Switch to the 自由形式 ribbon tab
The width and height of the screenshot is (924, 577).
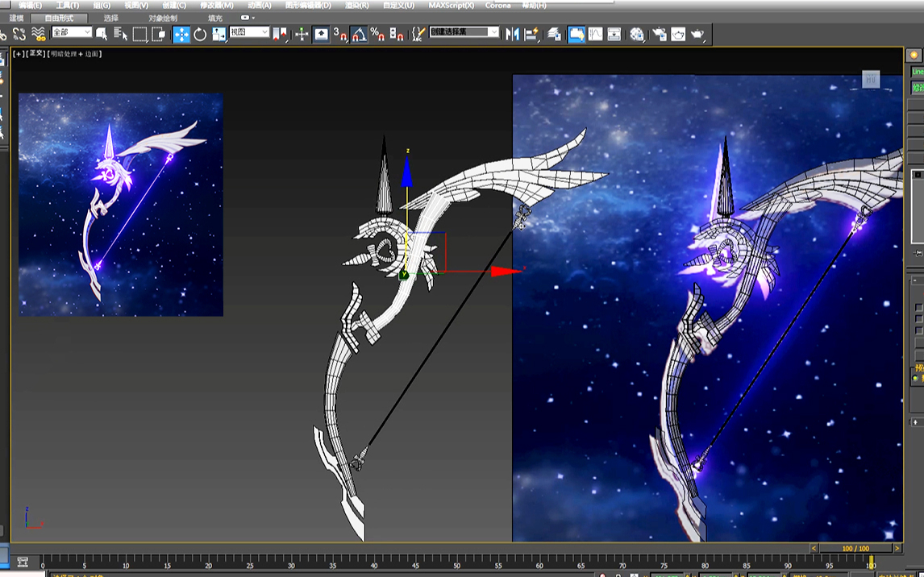(59, 19)
